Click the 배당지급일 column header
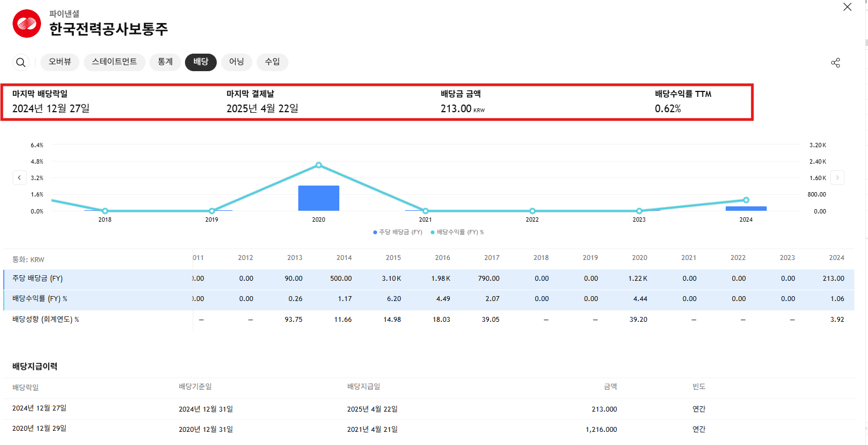Screen dimensions: 868x445 coord(364,386)
